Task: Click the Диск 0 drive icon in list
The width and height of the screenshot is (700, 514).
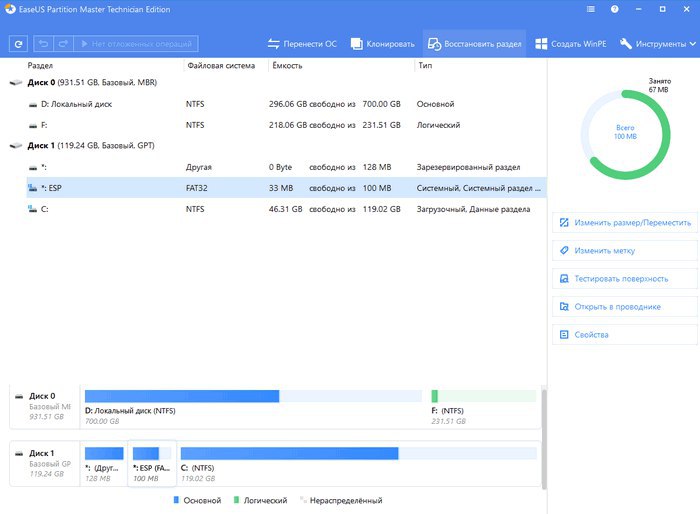Action: tap(16, 83)
